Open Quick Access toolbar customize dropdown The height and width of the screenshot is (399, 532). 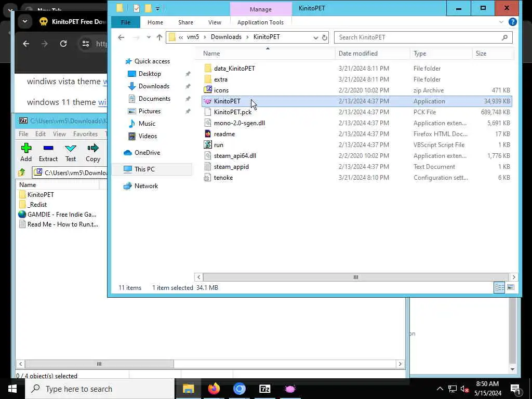[x=158, y=8]
